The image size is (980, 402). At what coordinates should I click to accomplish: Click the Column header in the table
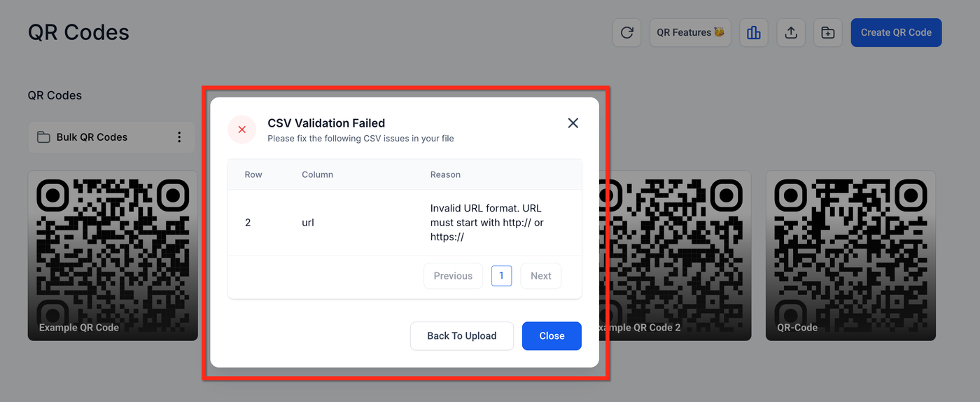click(317, 174)
